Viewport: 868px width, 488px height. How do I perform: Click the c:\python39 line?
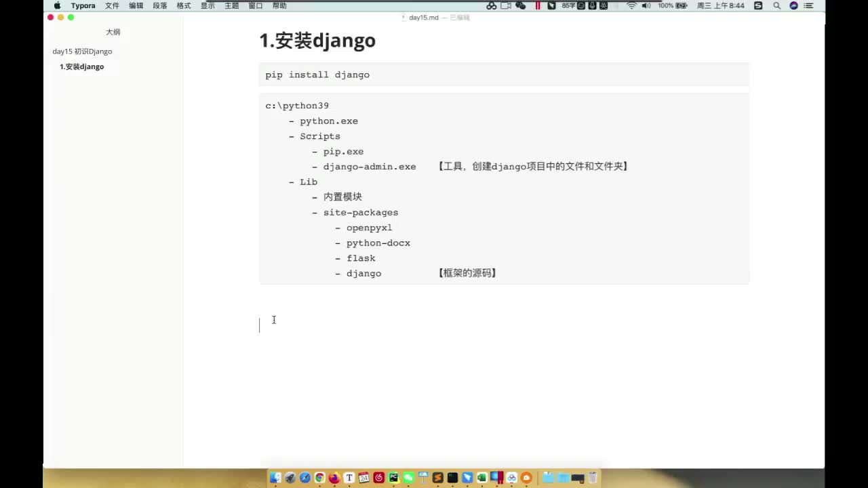297,106
